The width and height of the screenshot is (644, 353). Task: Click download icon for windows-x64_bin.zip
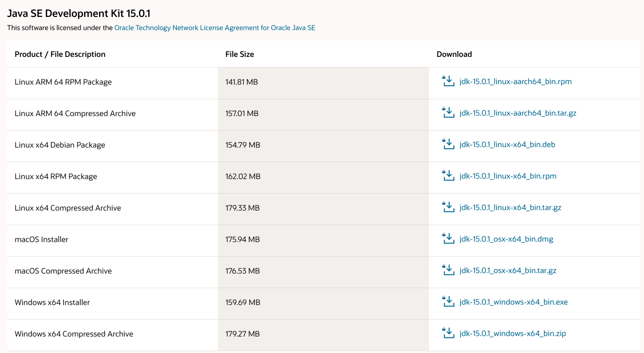click(x=449, y=333)
